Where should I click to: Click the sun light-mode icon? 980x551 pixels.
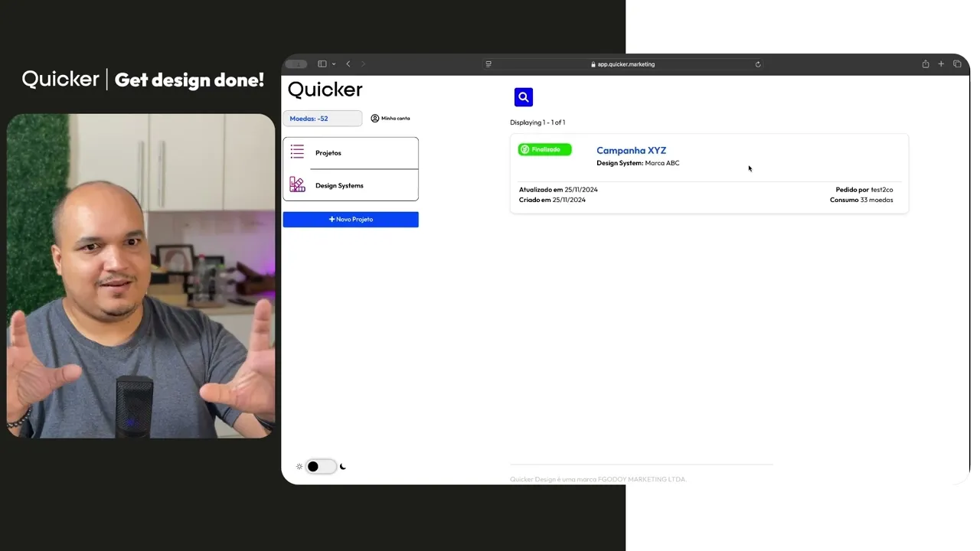(x=299, y=467)
